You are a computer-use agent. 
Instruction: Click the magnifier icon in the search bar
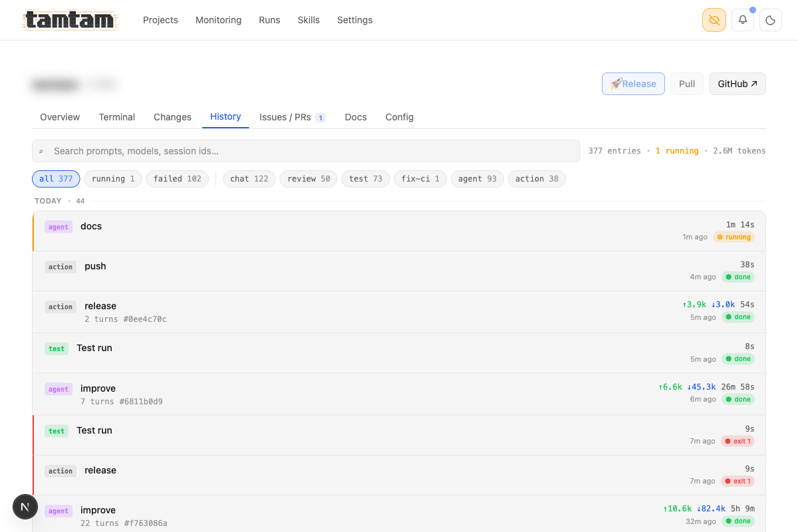[x=43, y=151]
